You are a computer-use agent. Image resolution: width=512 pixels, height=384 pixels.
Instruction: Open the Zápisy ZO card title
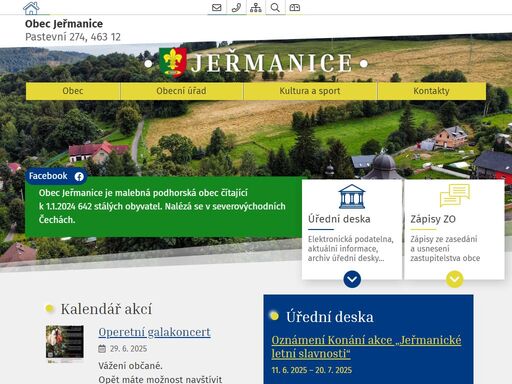coord(433,219)
